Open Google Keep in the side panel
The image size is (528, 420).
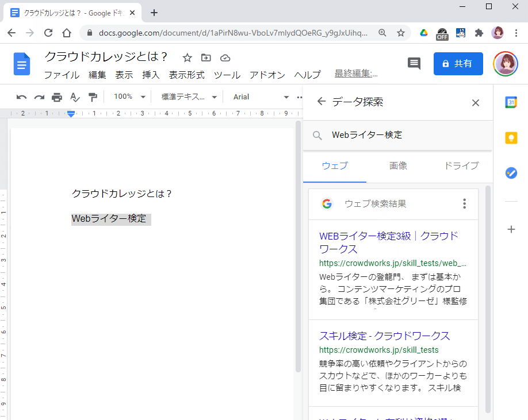[x=511, y=138]
